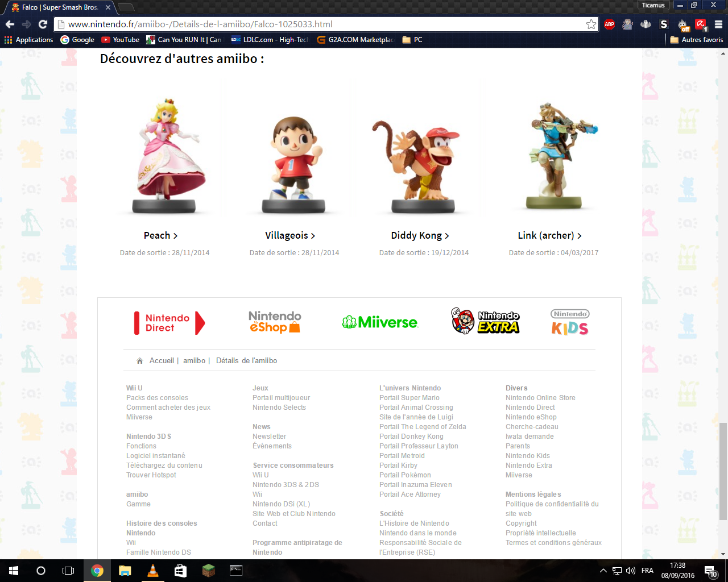
Task: Open the Chrome menu hamburger icon
Action: (x=718, y=24)
